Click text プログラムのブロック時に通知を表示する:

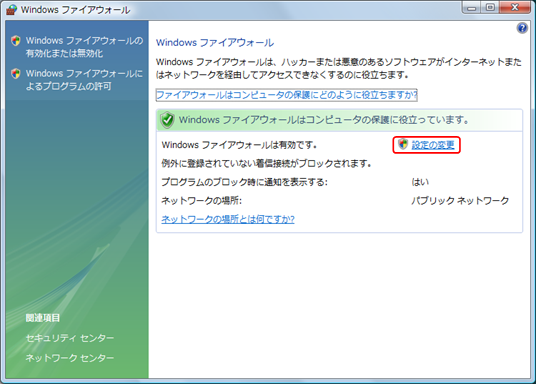[244, 182]
